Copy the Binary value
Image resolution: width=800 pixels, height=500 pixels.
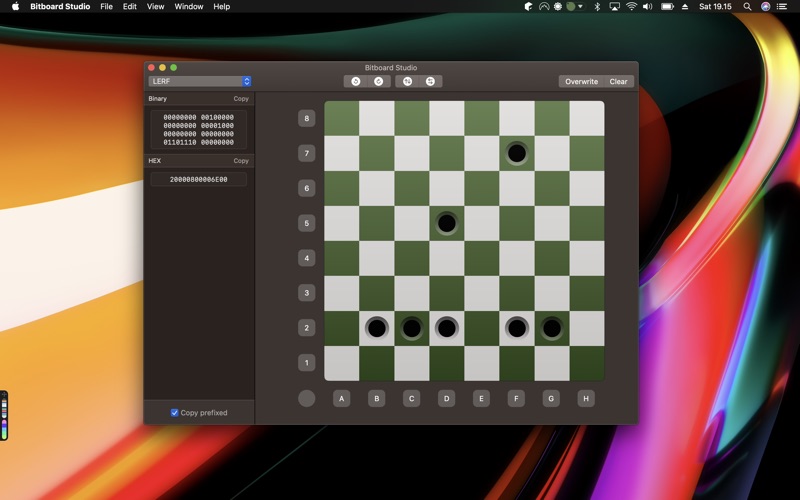click(x=241, y=98)
